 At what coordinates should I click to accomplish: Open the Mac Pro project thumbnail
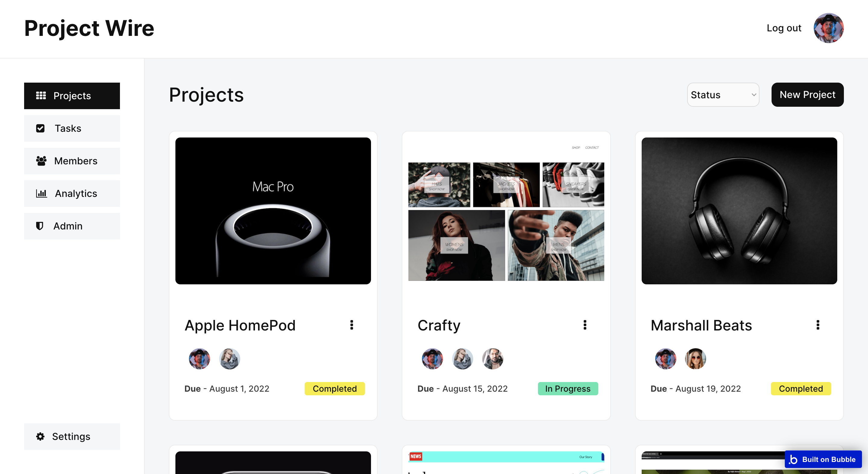click(273, 211)
